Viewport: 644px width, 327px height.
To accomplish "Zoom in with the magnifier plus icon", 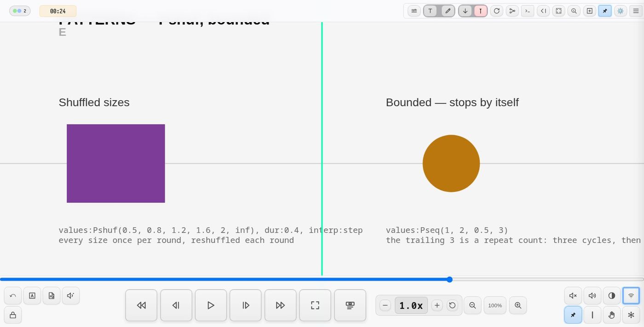I will tap(518, 305).
